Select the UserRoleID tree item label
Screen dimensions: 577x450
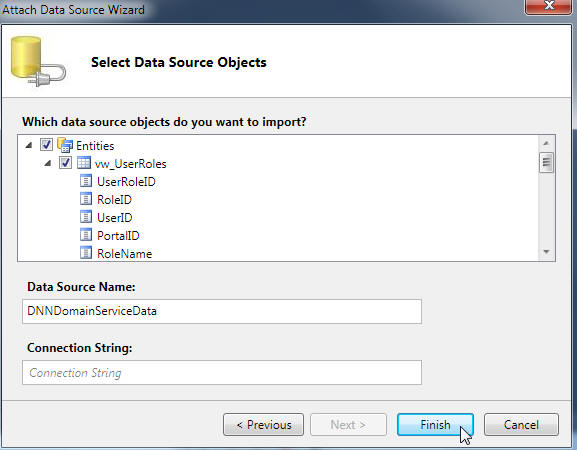tap(126, 182)
